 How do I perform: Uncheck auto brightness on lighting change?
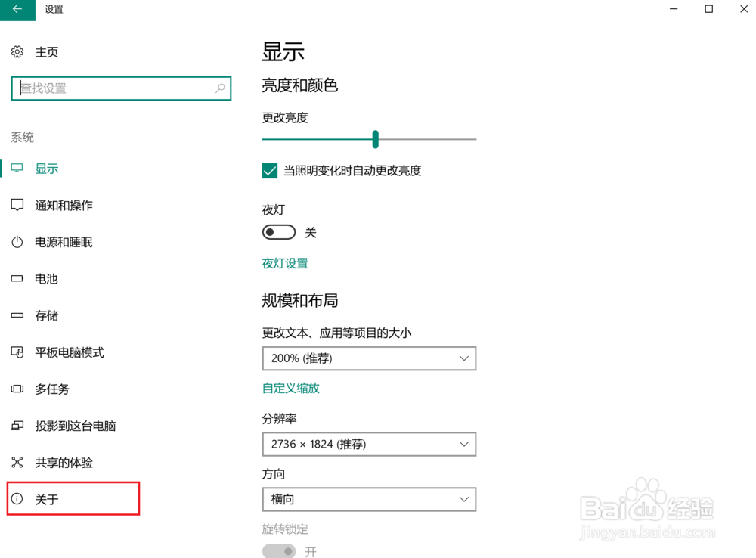[x=269, y=171]
